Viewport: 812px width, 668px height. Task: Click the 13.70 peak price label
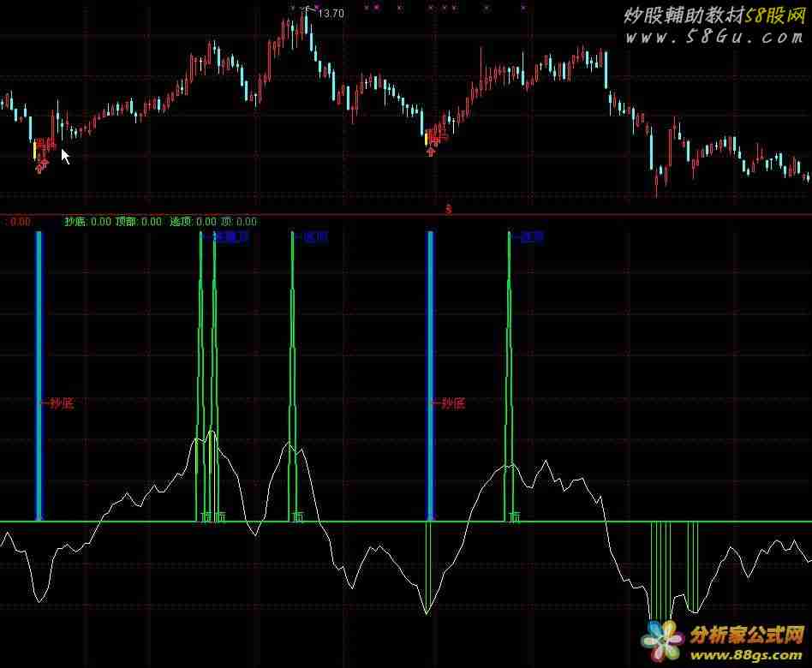click(331, 13)
